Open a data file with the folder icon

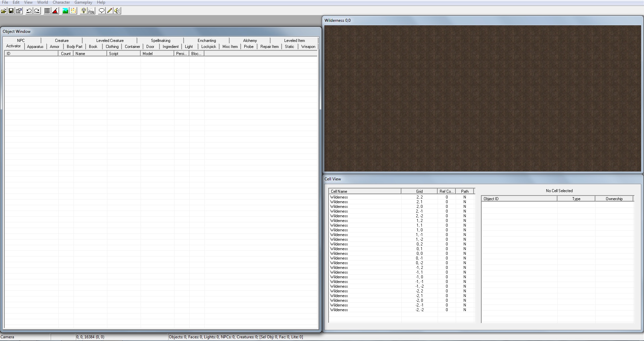click(x=4, y=11)
